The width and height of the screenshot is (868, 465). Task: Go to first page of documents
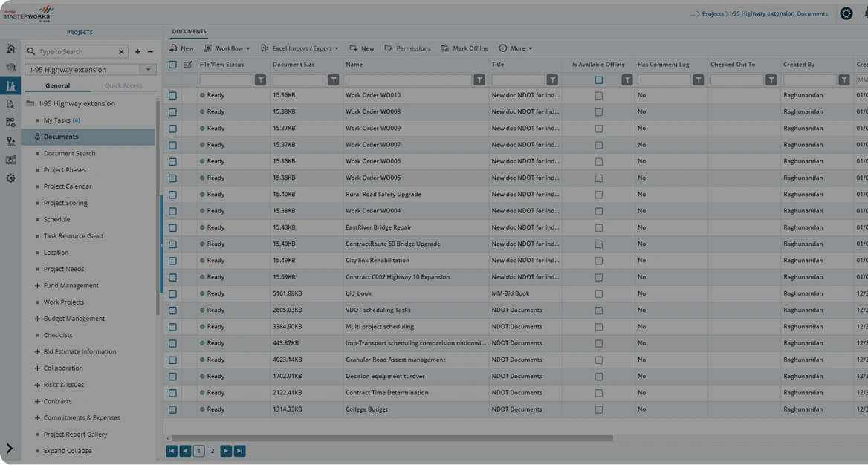(x=172, y=451)
